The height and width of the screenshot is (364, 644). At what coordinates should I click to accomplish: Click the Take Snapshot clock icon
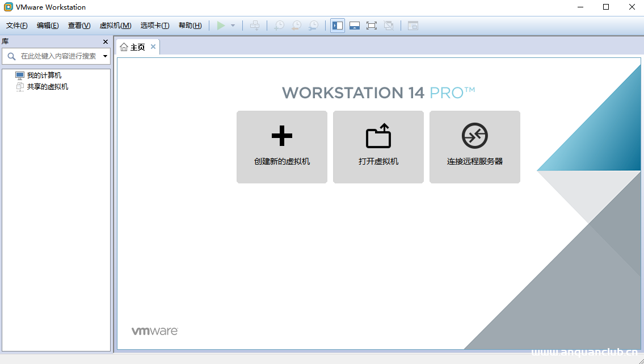278,25
